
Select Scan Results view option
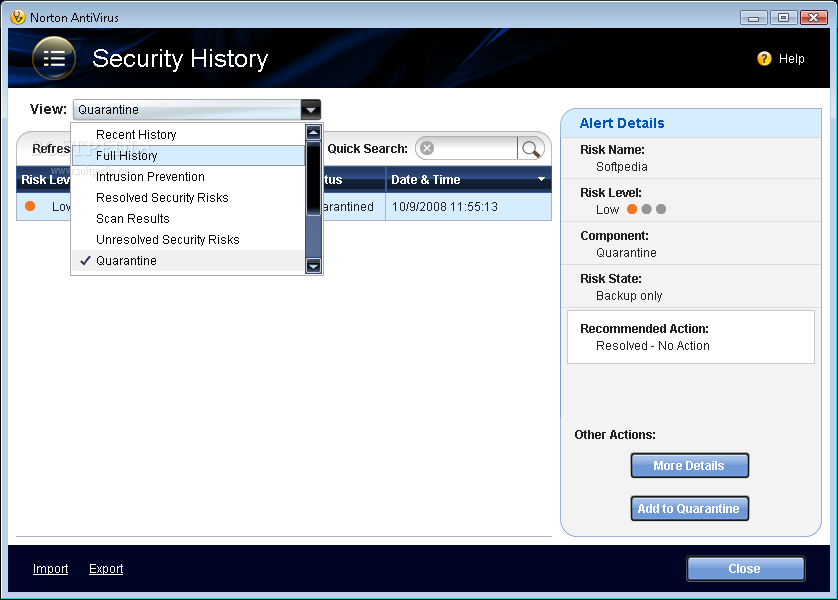(188, 219)
